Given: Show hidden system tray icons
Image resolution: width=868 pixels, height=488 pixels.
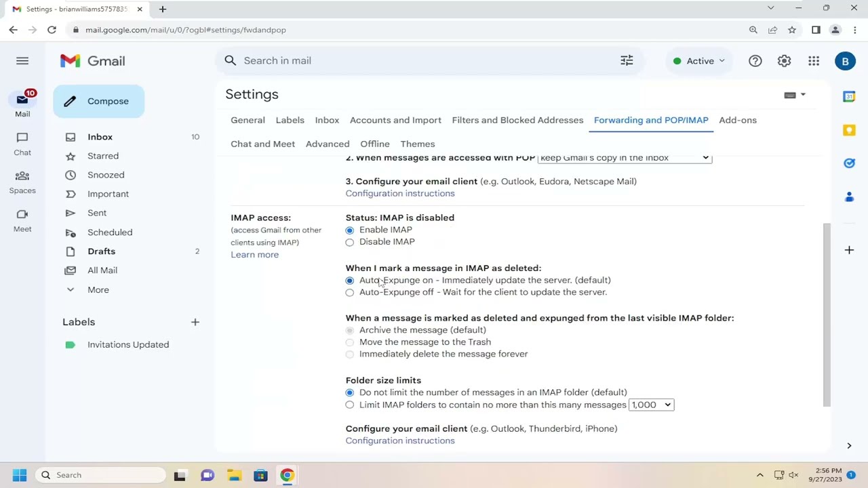Looking at the screenshot, I should pos(759,475).
